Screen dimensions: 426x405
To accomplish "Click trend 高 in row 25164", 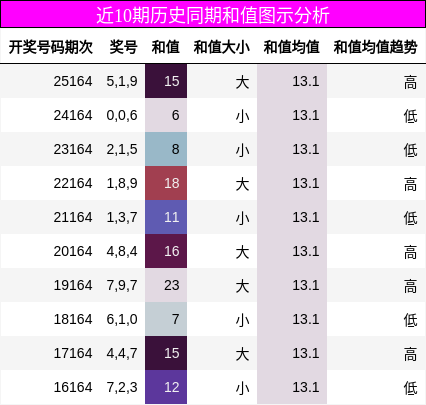I will tap(410, 82).
